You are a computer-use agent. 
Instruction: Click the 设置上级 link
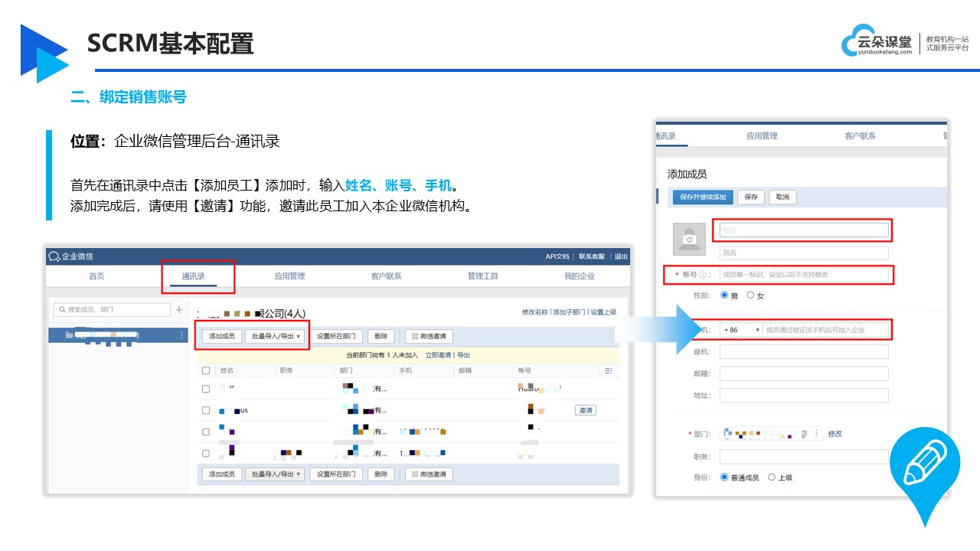coord(603,312)
